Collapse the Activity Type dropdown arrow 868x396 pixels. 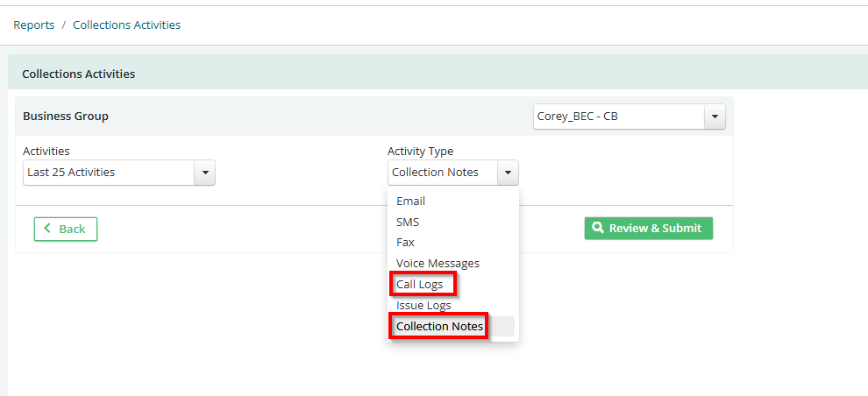tap(508, 173)
